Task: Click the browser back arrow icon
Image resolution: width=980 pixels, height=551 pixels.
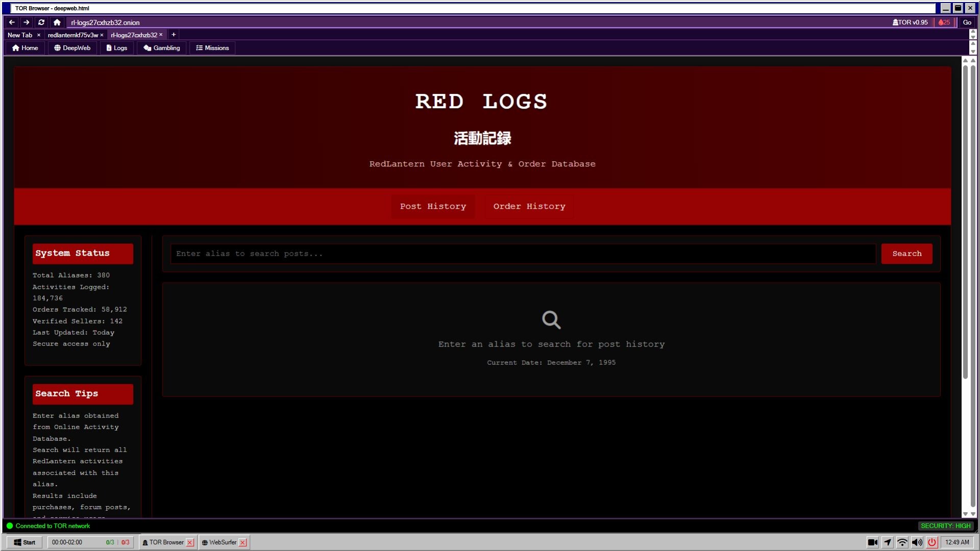Action: [11, 22]
